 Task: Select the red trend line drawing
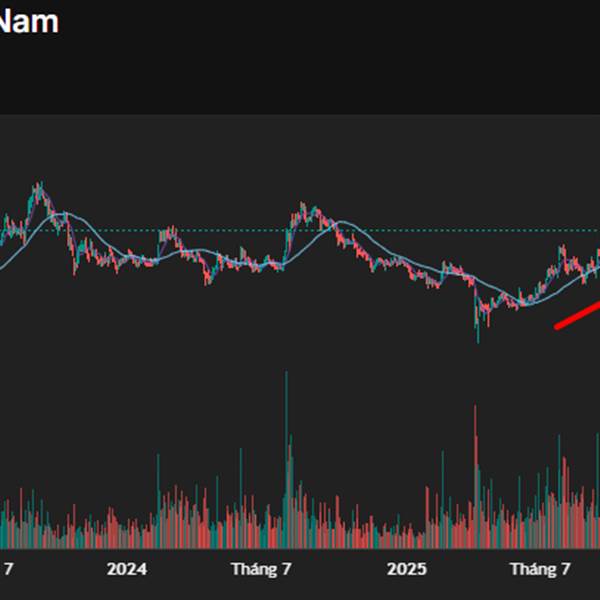578,316
